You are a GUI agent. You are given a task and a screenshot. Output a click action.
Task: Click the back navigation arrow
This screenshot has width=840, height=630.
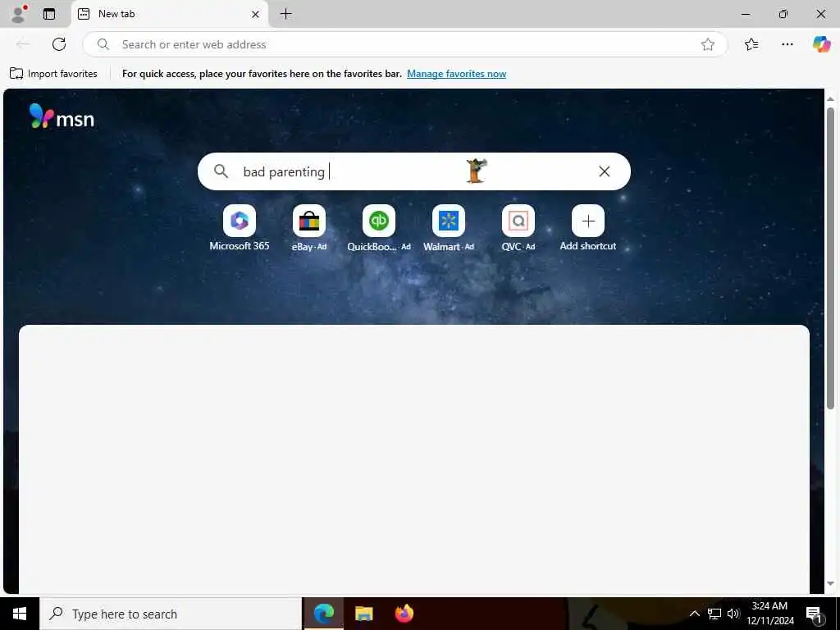(x=23, y=44)
